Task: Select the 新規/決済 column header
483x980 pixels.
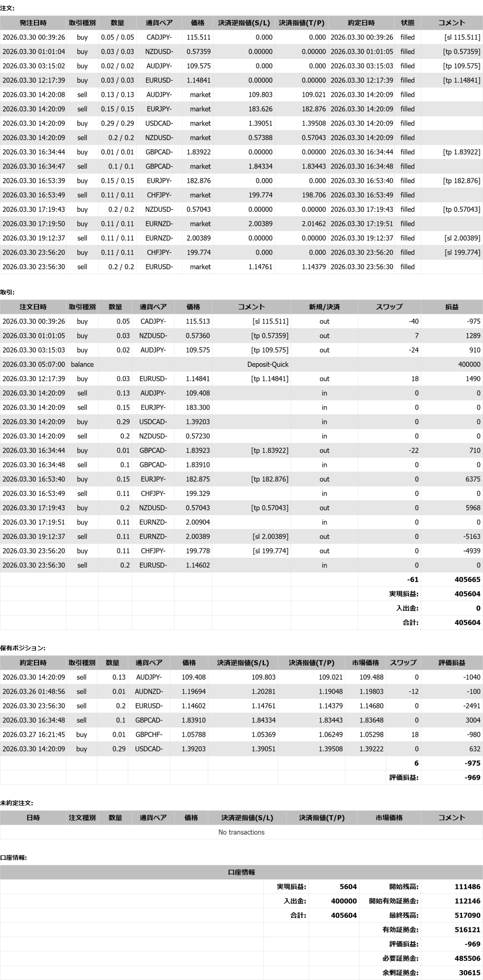Action: (x=324, y=307)
